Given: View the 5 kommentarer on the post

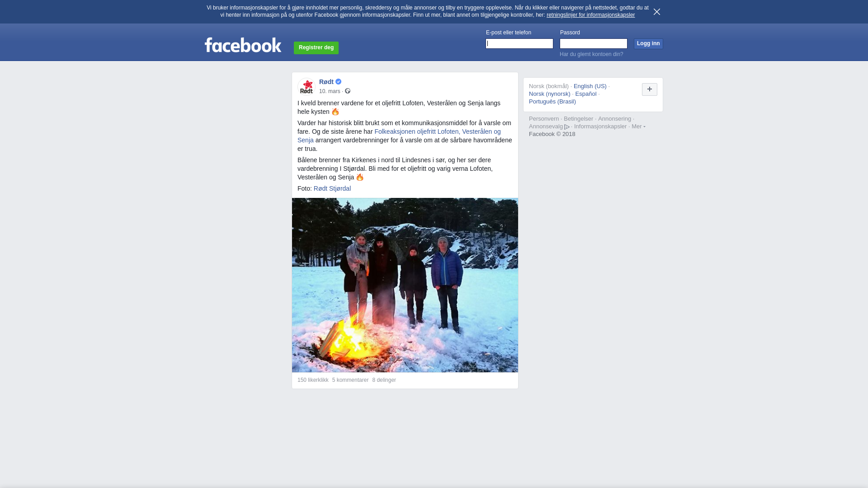Looking at the screenshot, I should [x=350, y=380].
